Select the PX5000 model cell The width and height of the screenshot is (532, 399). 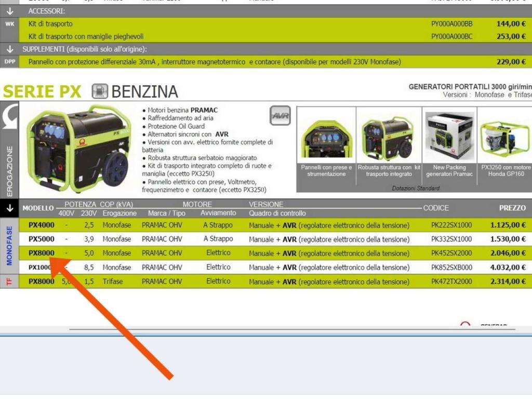click(42, 239)
